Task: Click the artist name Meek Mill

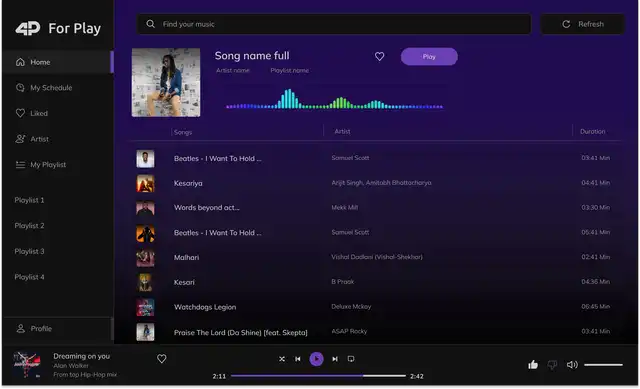Action: [344, 207]
